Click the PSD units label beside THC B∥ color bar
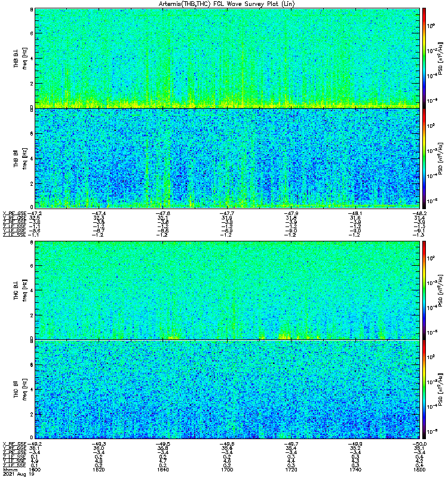448x478 pixels. (440, 390)
